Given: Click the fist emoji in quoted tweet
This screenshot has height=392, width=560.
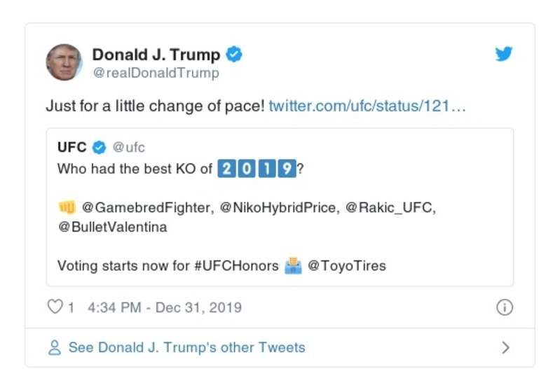Looking at the screenshot, I should (x=67, y=208).
